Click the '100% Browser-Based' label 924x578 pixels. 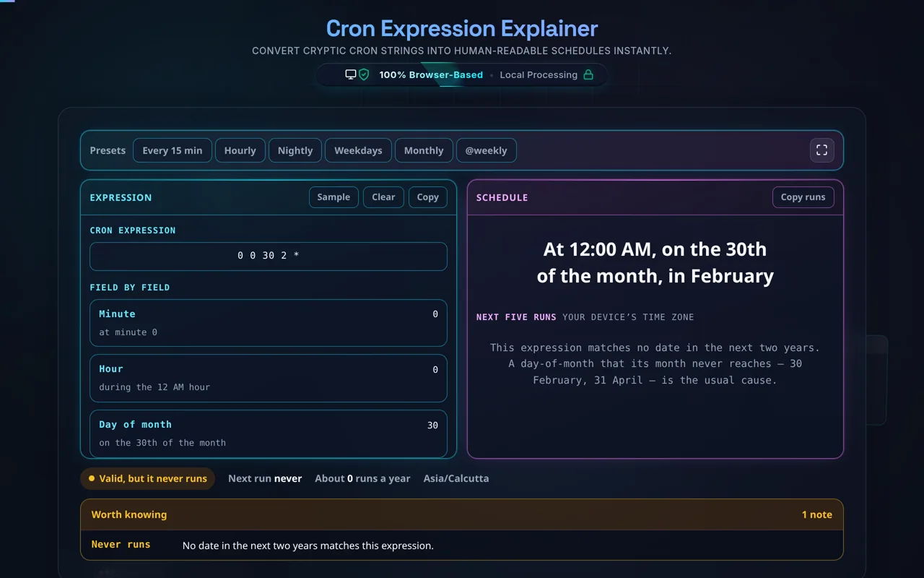(431, 75)
